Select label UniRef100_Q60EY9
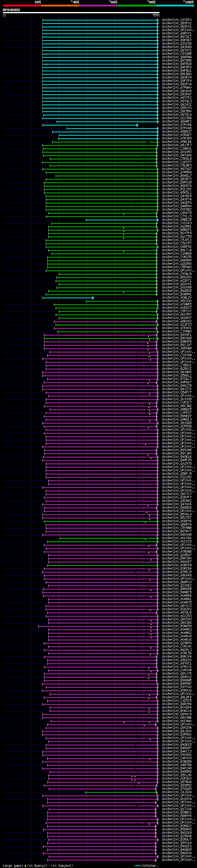 [177, 78]
